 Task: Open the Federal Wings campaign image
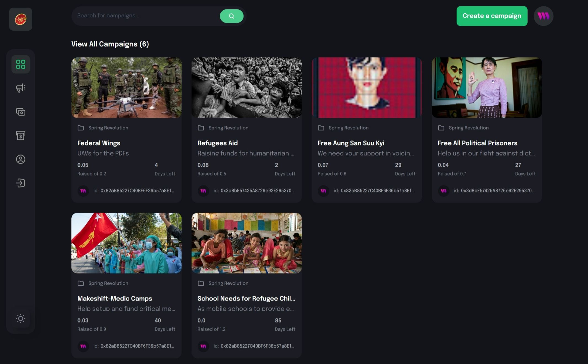pyautogui.click(x=126, y=87)
